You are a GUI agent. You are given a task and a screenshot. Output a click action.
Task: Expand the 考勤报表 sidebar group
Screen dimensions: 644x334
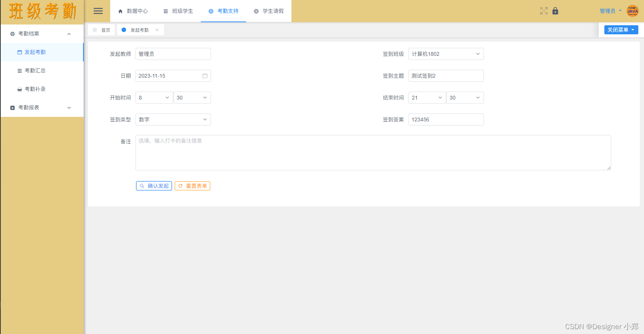click(x=42, y=107)
